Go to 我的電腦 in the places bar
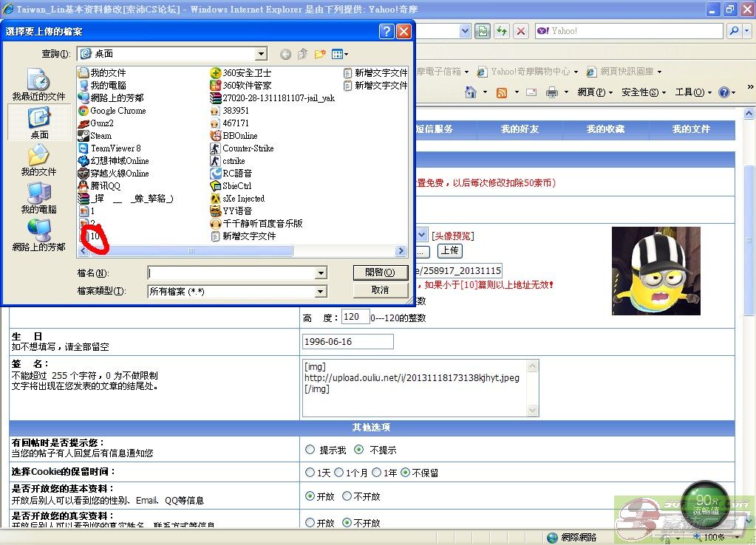The image size is (756, 545). point(39,198)
